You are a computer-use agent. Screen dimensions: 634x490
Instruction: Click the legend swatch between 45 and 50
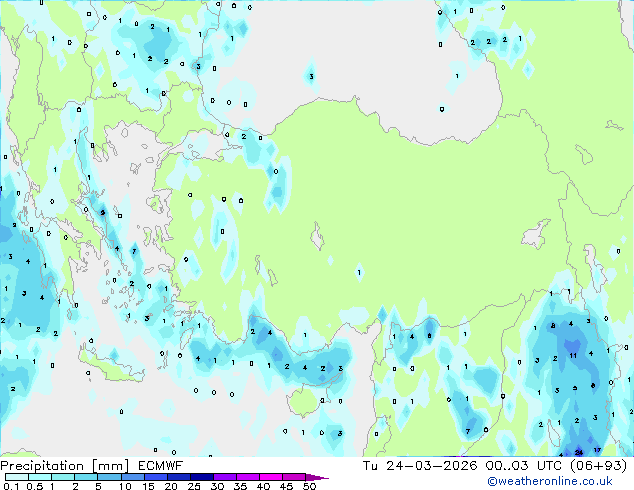(x=294, y=477)
